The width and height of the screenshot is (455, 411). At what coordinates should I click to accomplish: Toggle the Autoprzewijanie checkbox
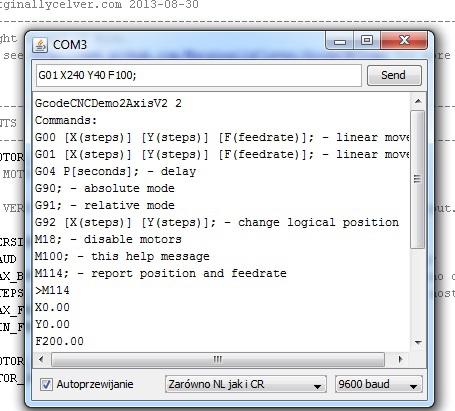point(46,384)
